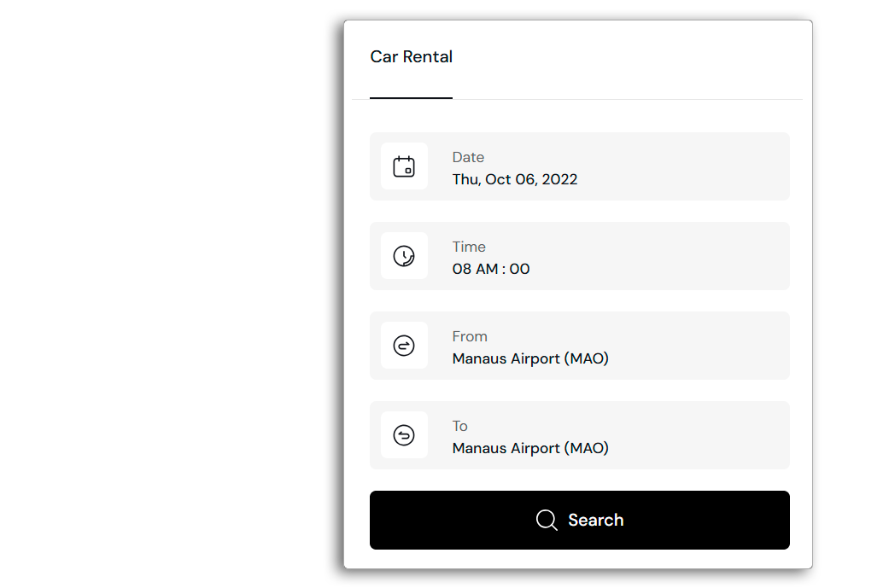Click the magnifying glass icon on Search
889x588 pixels.
click(x=547, y=520)
